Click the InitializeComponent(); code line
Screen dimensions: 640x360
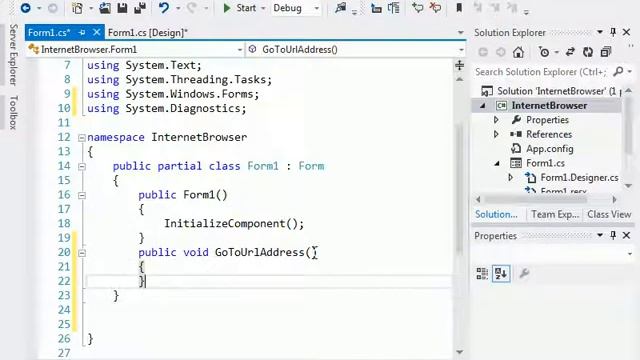pyautogui.click(x=234, y=224)
